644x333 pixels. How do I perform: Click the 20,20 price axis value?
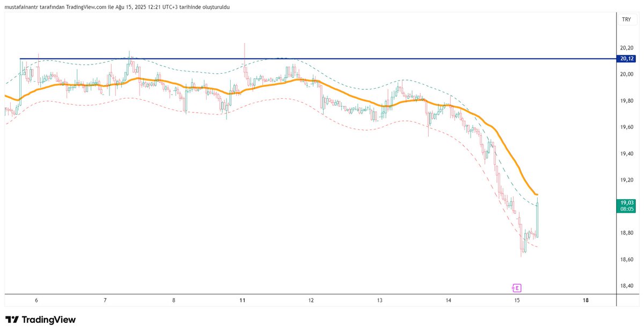click(x=626, y=48)
